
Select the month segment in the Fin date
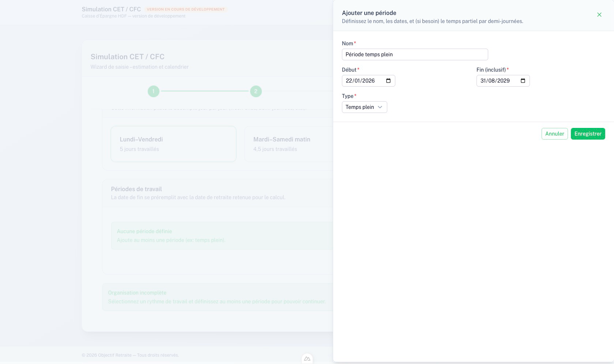tap(491, 81)
